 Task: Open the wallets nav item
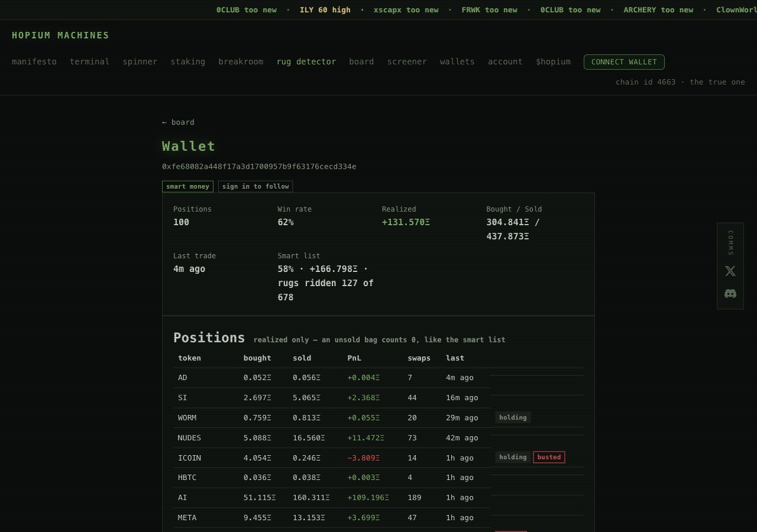[x=457, y=61]
